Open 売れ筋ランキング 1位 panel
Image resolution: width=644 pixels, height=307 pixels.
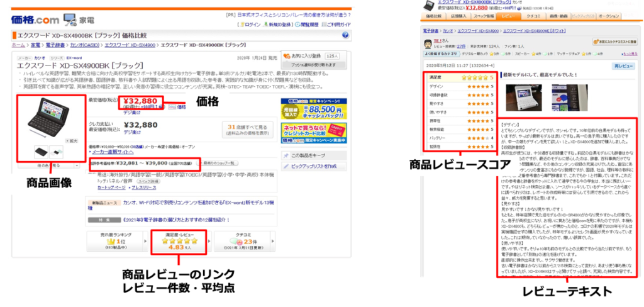[x=116, y=241]
